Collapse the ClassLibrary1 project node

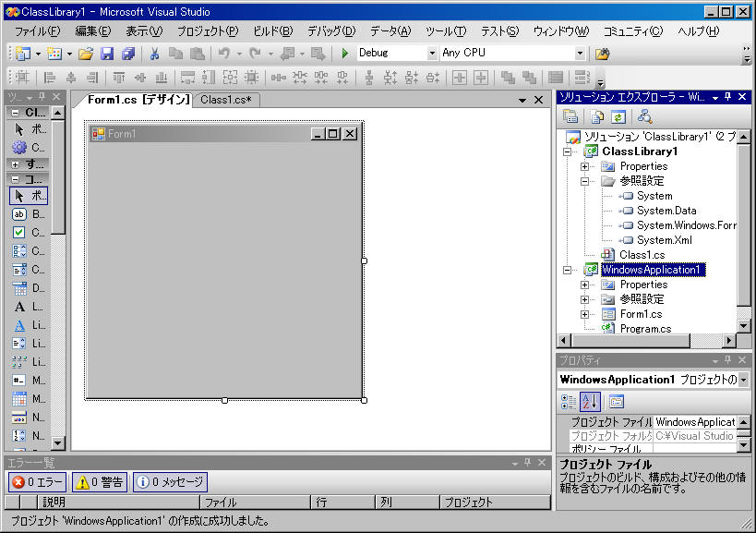[x=566, y=151]
